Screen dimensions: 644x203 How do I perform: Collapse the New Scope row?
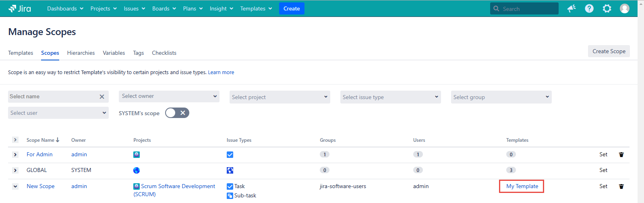point(15,186)
